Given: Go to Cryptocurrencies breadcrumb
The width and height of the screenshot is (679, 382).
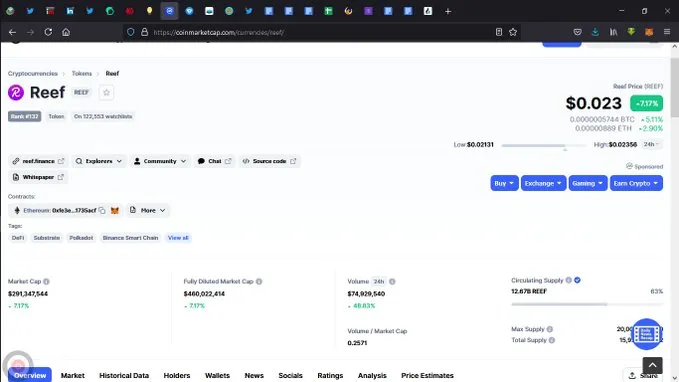Looking at the screenshot, I should (x=32, y=74).
